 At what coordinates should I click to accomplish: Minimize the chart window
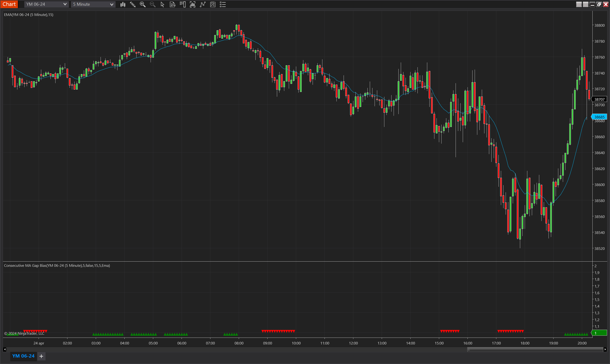pos(592,4)
